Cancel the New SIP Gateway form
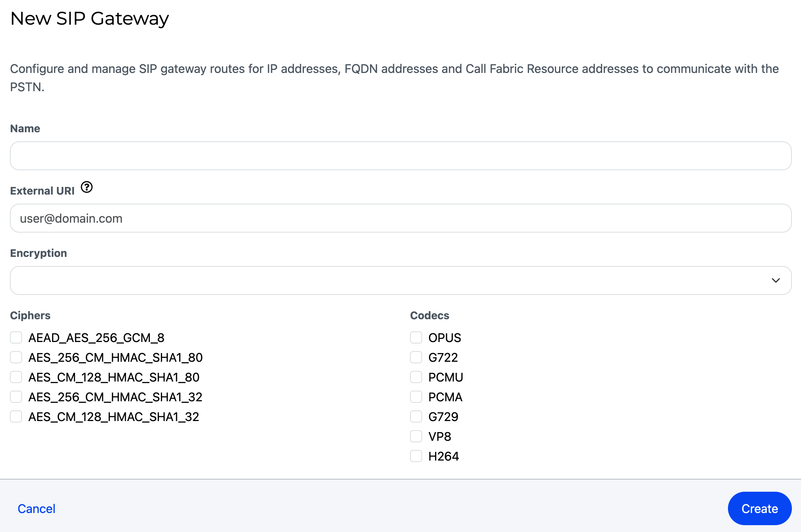Image resolution: width=801 pixels, height=532 pixels. (x=36, y=508)
